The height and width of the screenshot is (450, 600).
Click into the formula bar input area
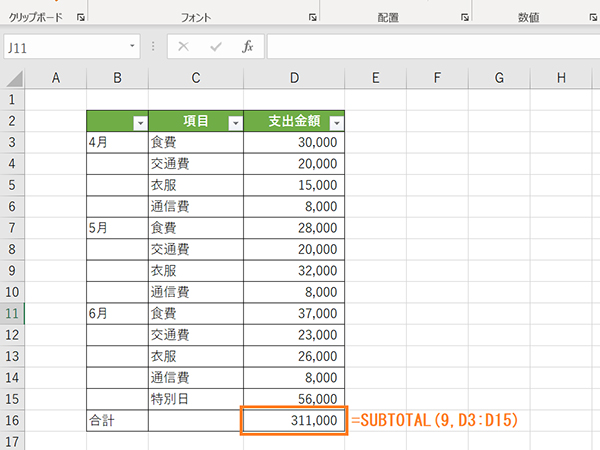tap(433, 47)
